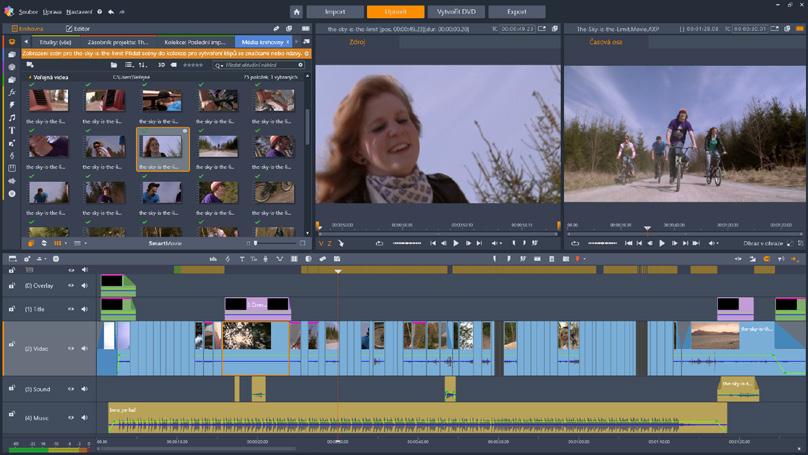Adjust the source player shuttle slider
The height and width of the screenshot is (455, 808).
(407, 243)
